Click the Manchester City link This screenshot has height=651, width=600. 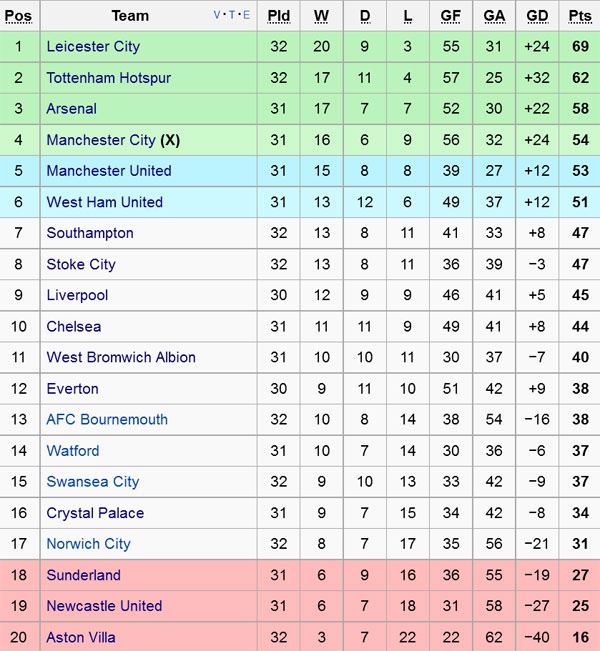click(100, 140)
